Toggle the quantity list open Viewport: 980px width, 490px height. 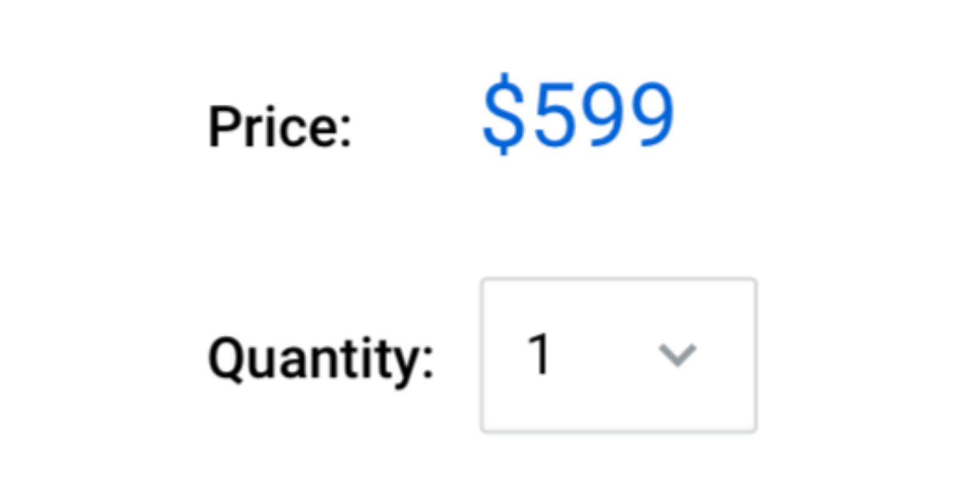coord(677,355)
